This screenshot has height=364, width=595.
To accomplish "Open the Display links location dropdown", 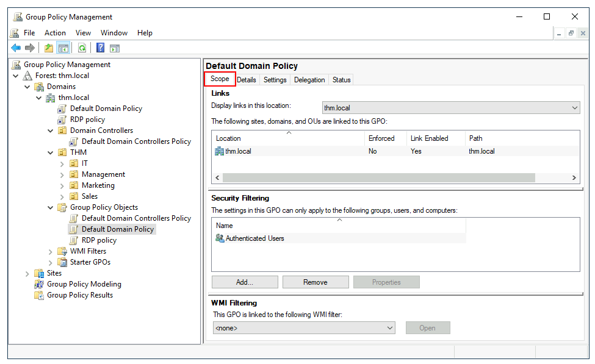I will pyautogui.click(x=451, y=108).
